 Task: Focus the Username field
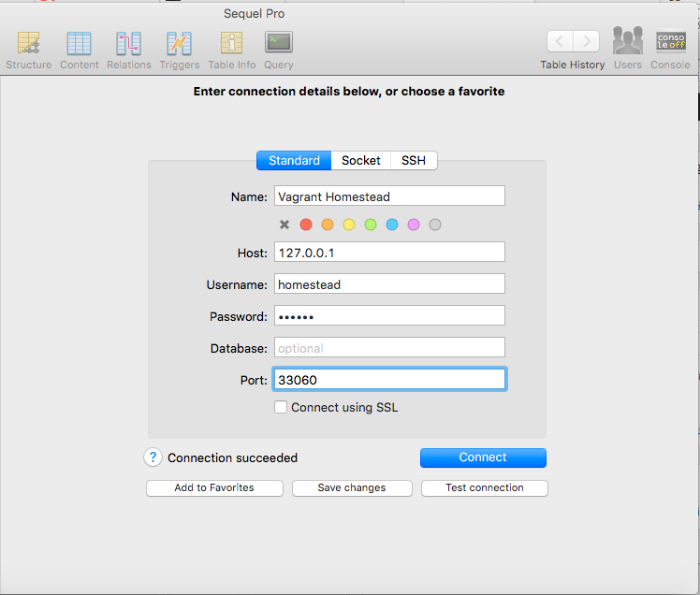point(389,283)
